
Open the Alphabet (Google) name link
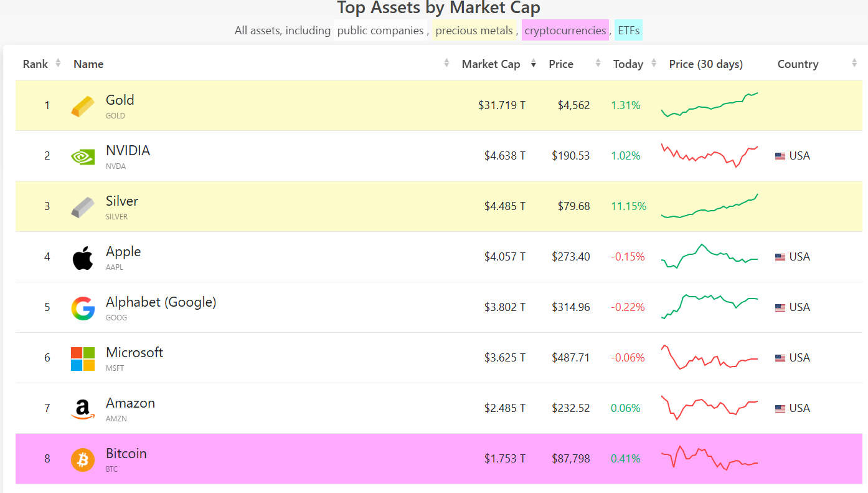pyautogui.click(x=161, y=302)
